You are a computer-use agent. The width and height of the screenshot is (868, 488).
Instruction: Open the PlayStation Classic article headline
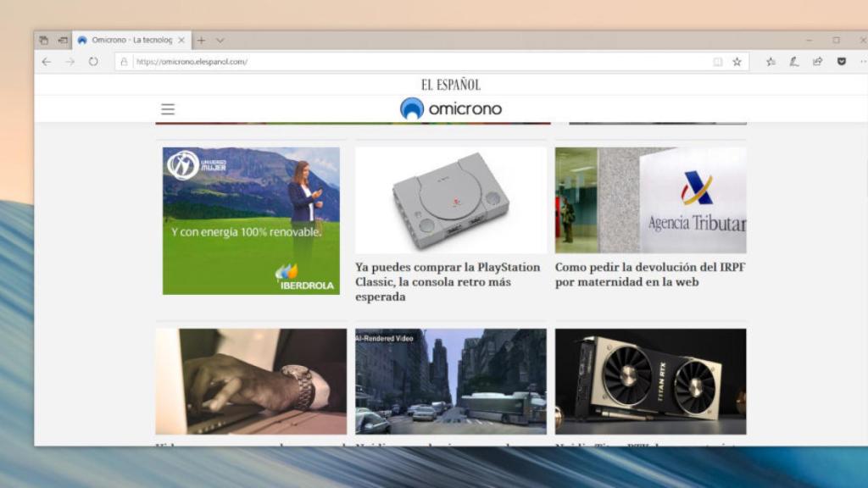[x=448, y=274]
